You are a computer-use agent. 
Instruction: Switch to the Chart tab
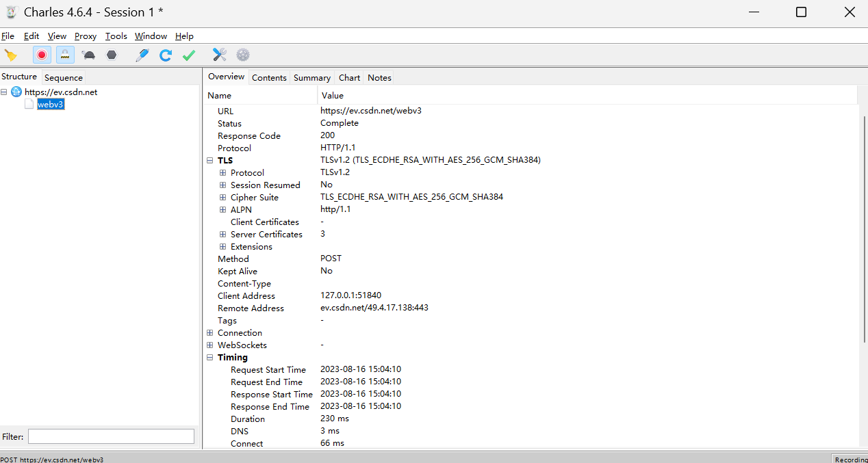(x=349, y=77)
